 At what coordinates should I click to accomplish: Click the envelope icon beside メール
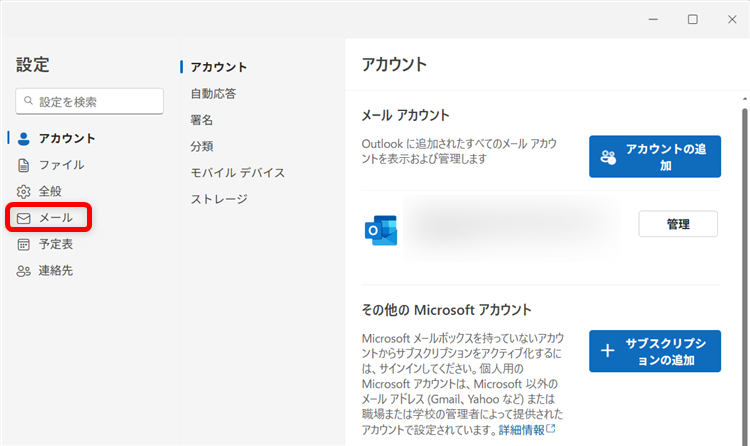(23, 218)
